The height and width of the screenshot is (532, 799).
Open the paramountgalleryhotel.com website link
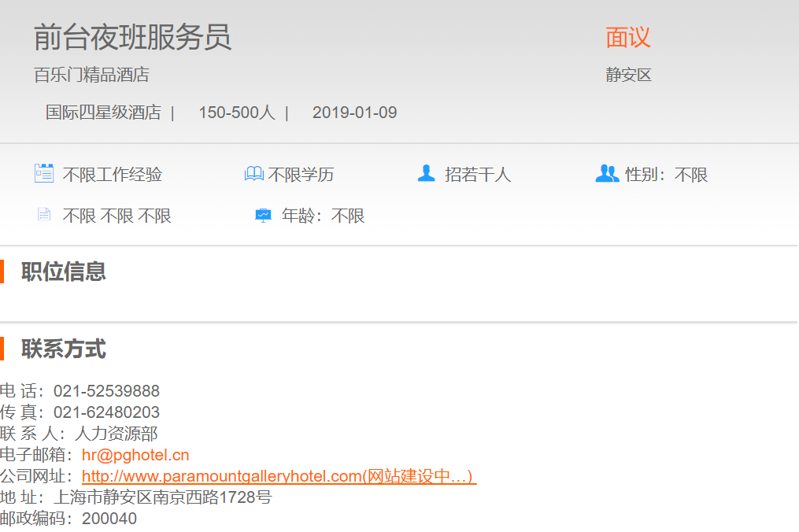click(x=279, y=476)
